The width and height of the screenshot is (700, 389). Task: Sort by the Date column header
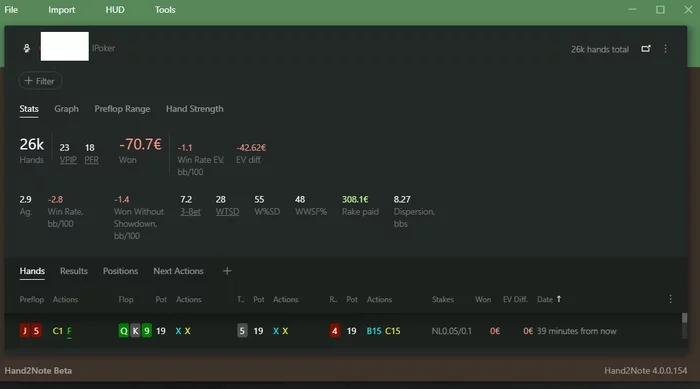pos(545,299)
